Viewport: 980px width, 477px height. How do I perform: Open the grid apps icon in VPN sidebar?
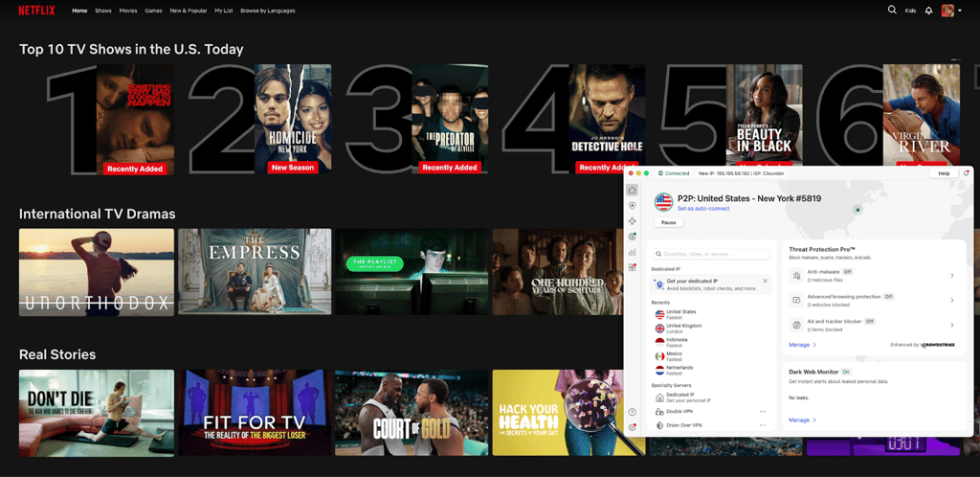coord(632,267)
